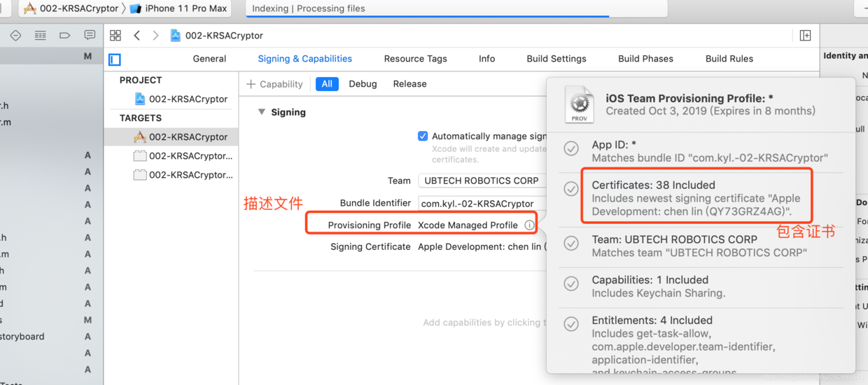
Task: Click Entitlements: 4 Included text
Action: [x=652, y=321]
